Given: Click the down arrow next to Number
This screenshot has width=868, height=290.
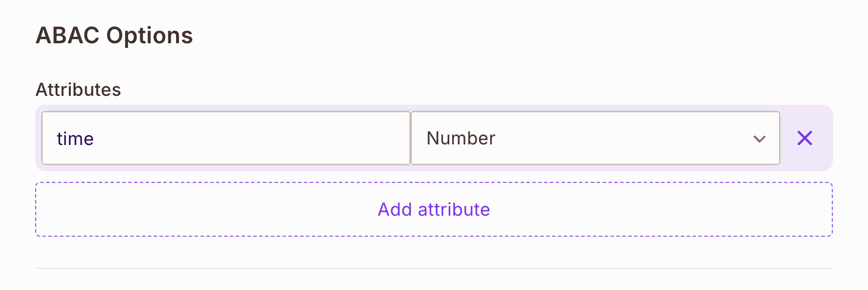Looking at the screenshot, I should [x=759, y=139].
